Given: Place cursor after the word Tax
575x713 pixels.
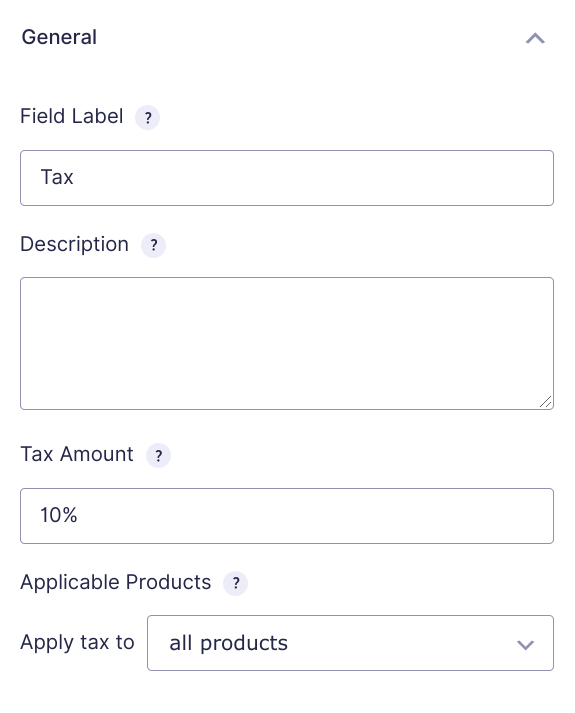Looking at the screenshot, I should click(75, 177).
